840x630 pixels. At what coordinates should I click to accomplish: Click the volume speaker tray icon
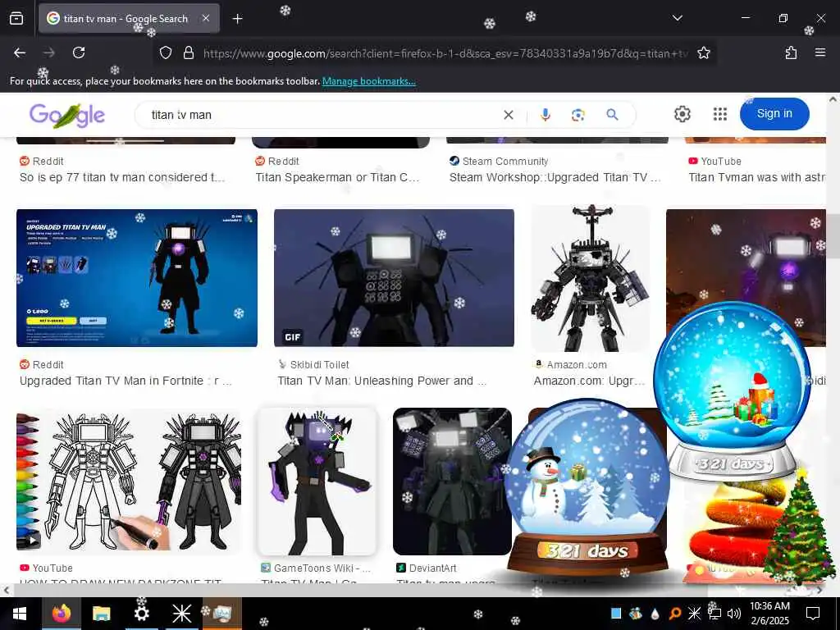734,614
